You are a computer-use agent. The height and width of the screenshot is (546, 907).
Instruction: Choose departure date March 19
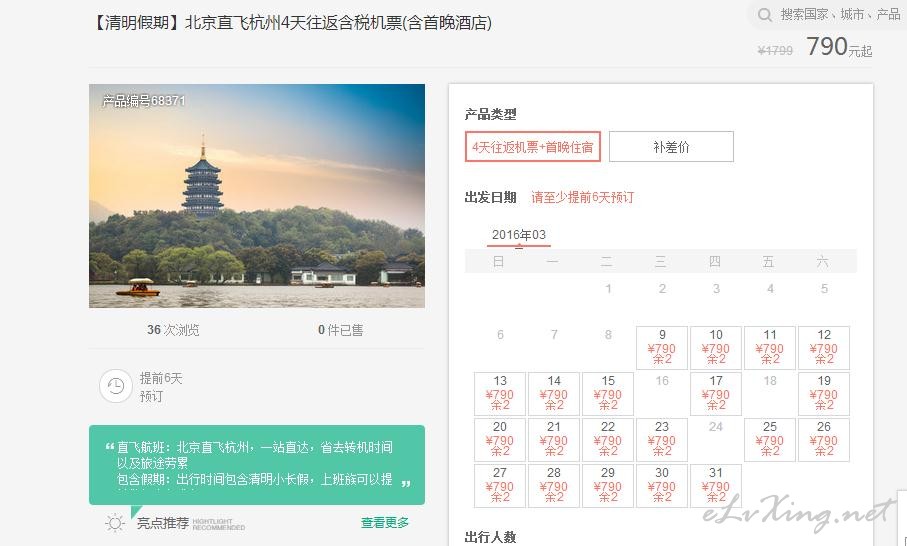824,394
